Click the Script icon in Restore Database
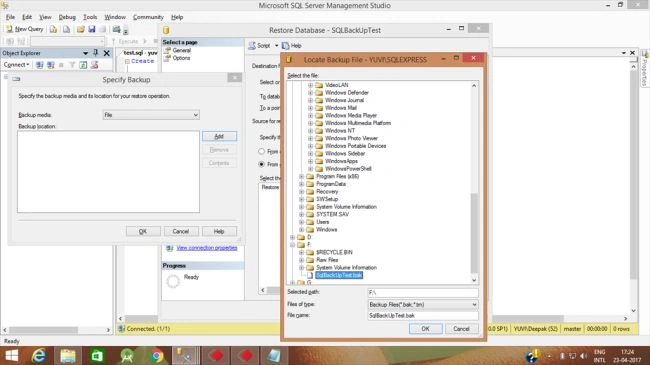The image size is (650, 365). 260,46
